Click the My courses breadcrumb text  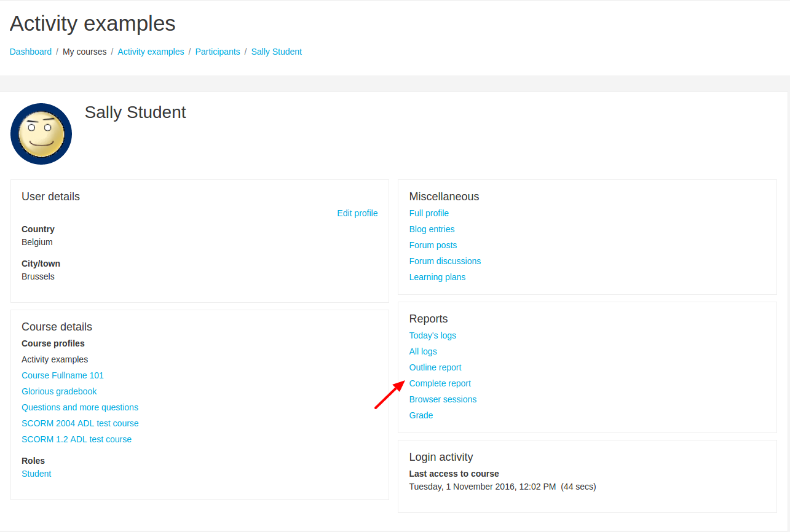pos(85,52)
